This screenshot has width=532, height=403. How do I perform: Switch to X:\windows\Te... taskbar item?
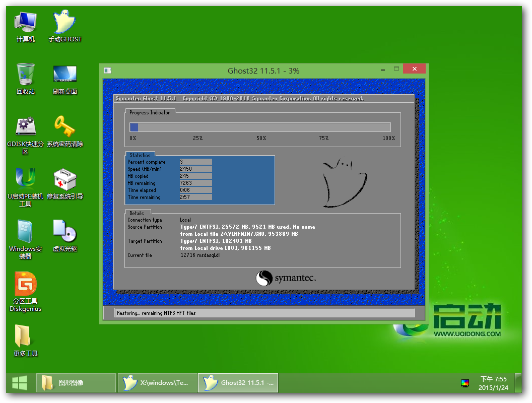click(157, 383)
